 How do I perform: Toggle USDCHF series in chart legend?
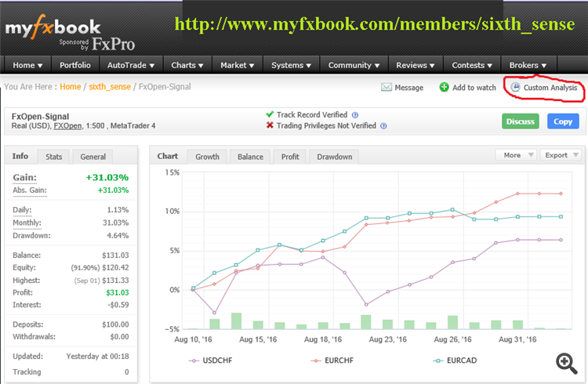click(x=210, y=360)
